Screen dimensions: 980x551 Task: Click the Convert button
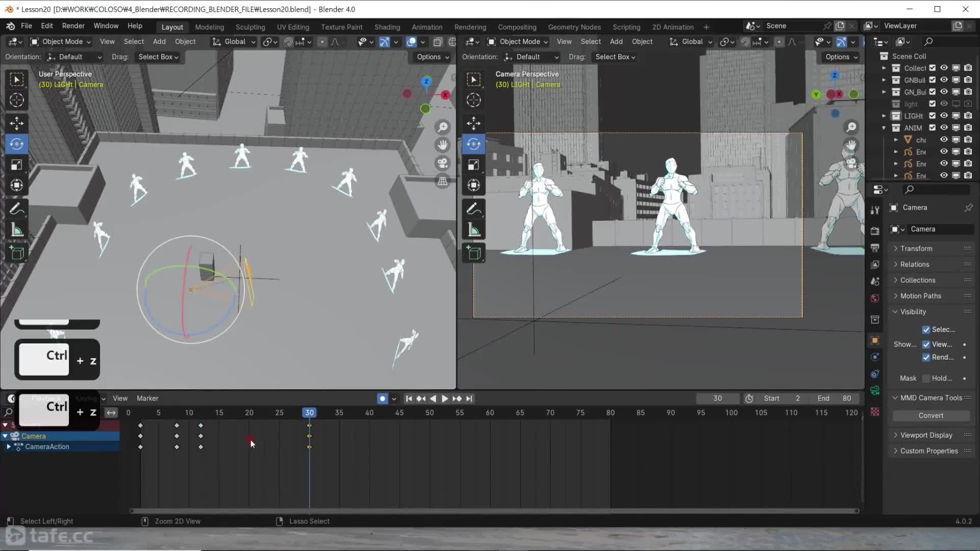point(930,415)
